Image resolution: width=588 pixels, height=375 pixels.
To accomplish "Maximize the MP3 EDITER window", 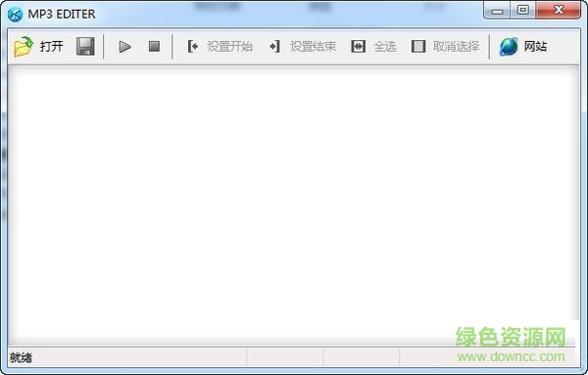I will tap(523, 10).
